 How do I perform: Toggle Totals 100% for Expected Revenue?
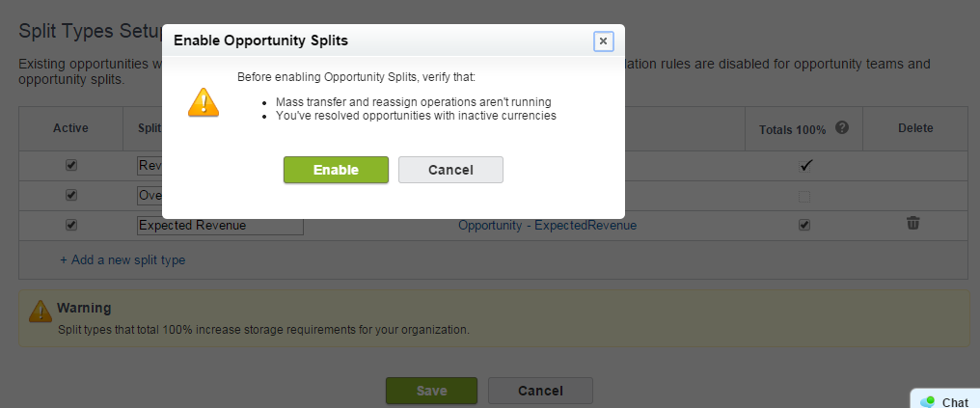pyautogui.click(x=804, y=225)
